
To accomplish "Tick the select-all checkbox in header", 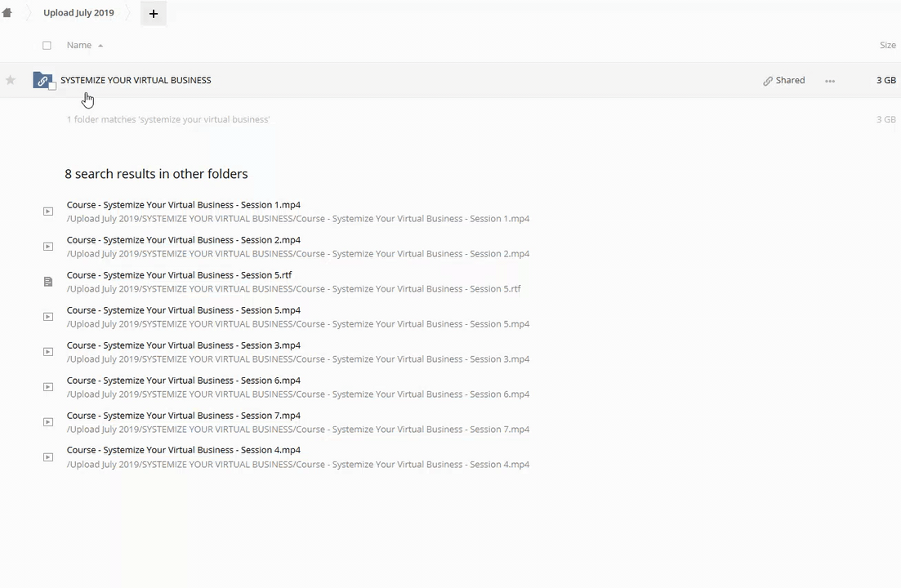I will tap(47, 46).
